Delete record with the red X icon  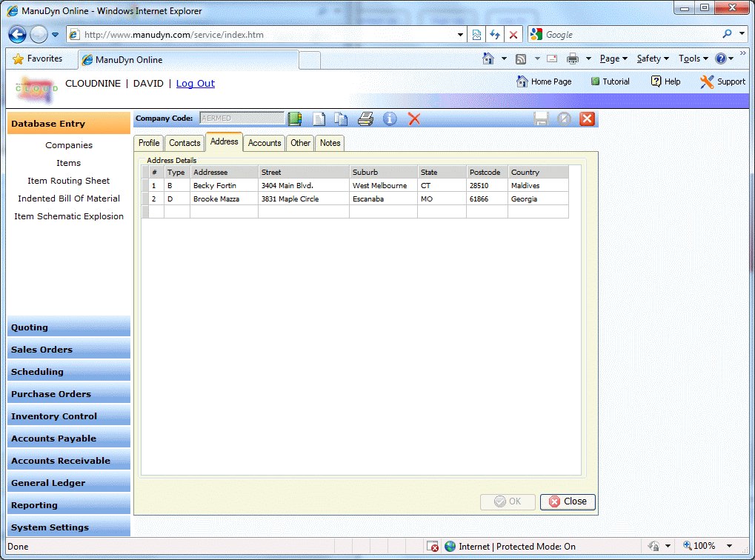click(x=414, y=119)
